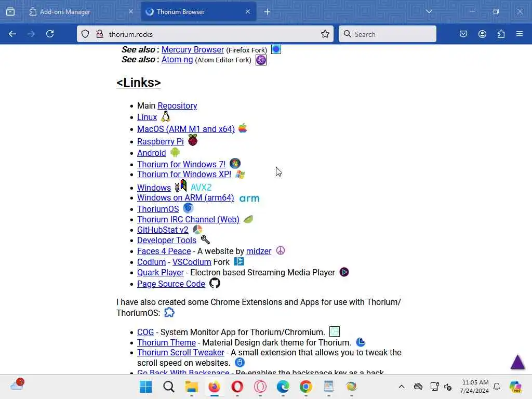Open the COG system monitor link

tap(145, 332)
